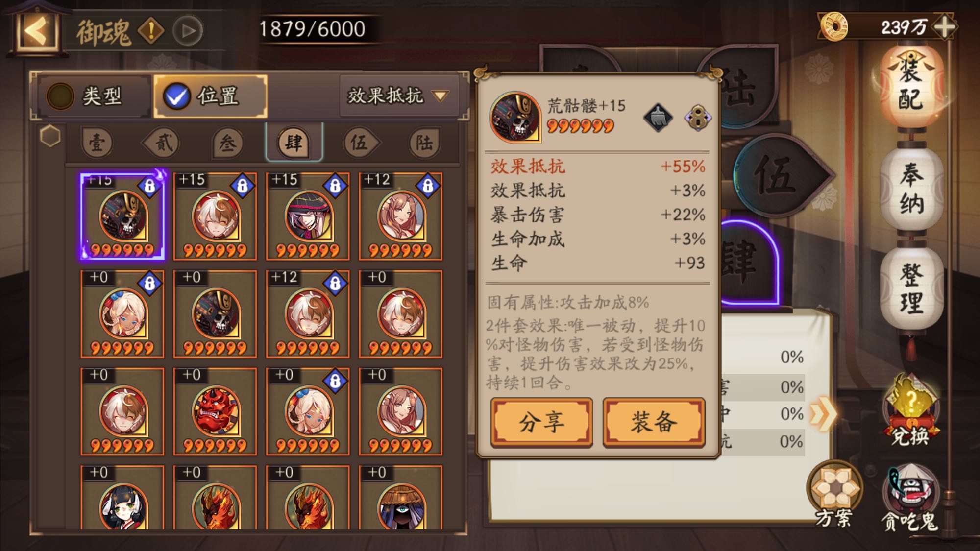Click the play button beside 御魂
The image size is (980, 551).
188,31
